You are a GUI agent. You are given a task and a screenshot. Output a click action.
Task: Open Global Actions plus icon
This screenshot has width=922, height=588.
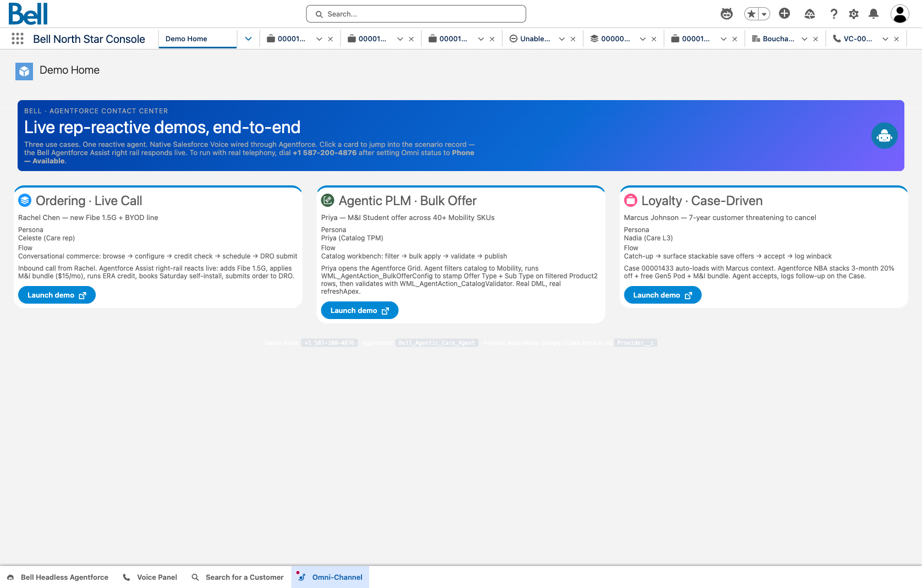pos(784,14)
